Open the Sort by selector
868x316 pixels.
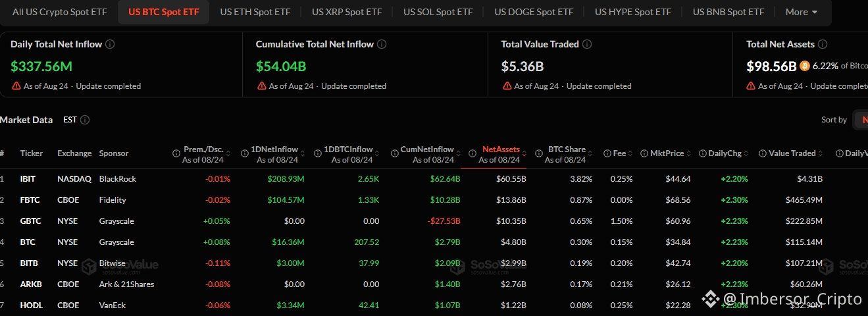pos(860,120)
